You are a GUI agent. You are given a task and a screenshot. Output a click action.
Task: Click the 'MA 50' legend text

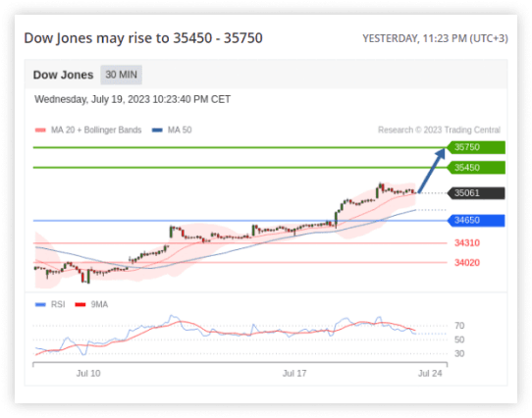click(x=180, y=130)
